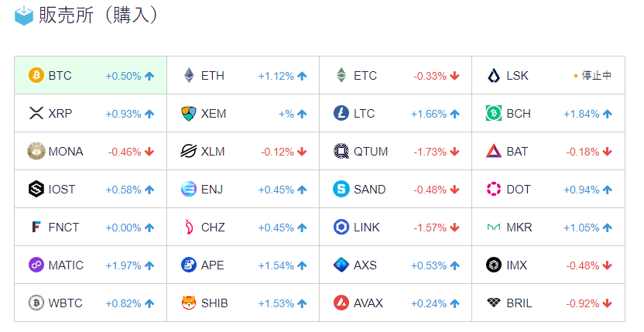
Task: Select the ENJ currency label
Action: 212,190
